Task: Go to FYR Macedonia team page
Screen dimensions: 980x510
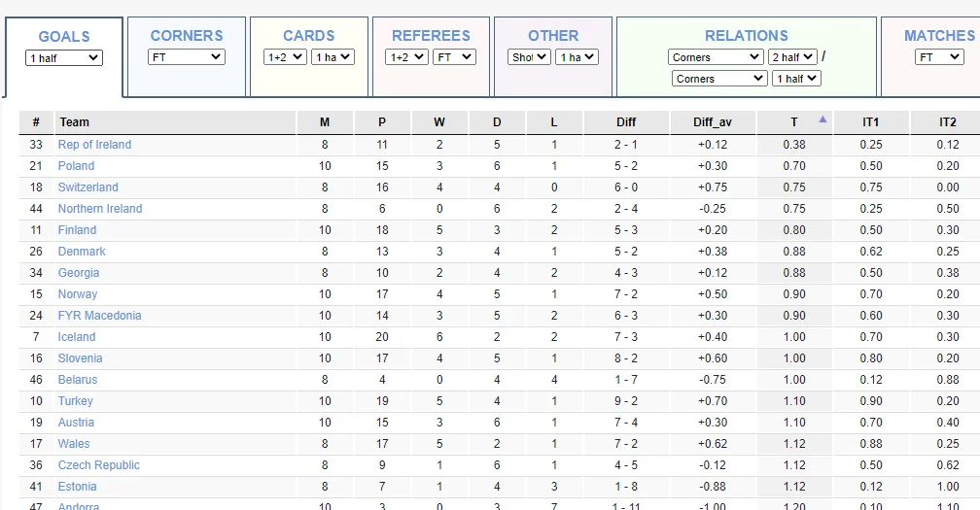Action: [x=99, y=316]
